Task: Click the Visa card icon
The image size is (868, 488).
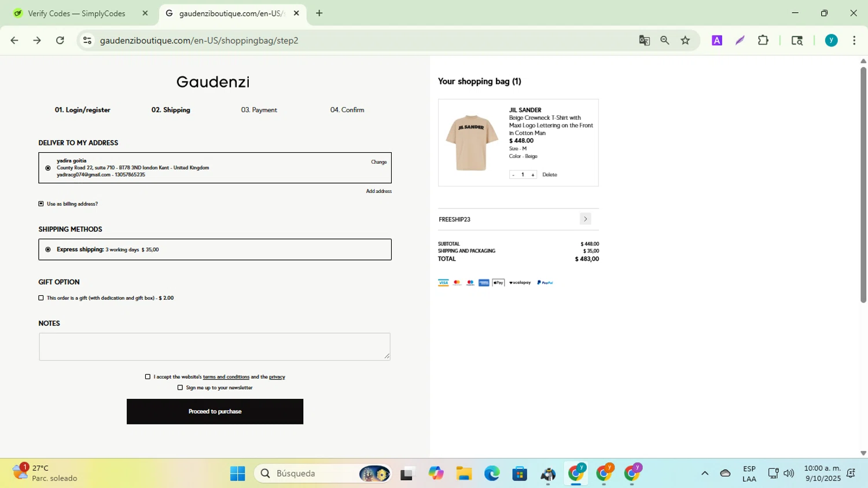Action: tap(443, 282)
